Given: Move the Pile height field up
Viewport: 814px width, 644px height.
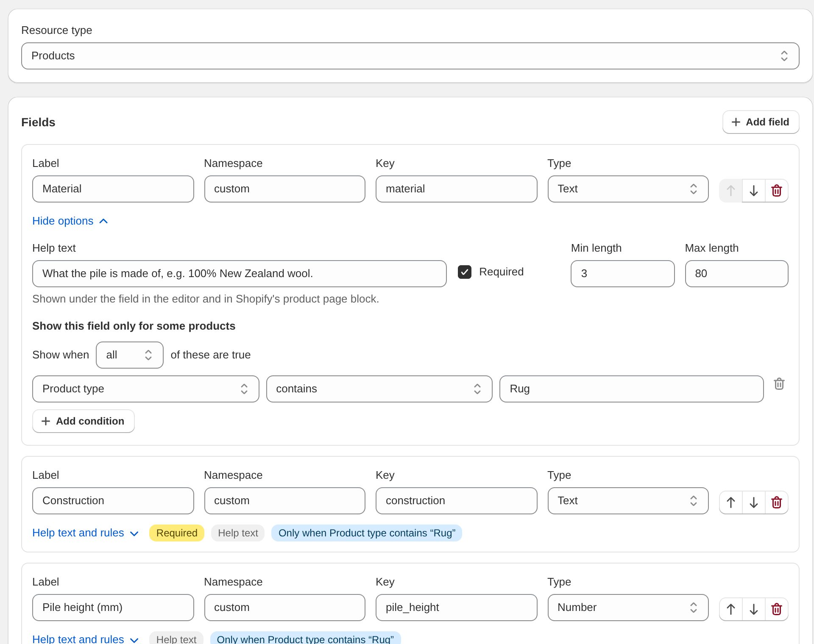Looking at the screenshot, I should pos(730,609).
